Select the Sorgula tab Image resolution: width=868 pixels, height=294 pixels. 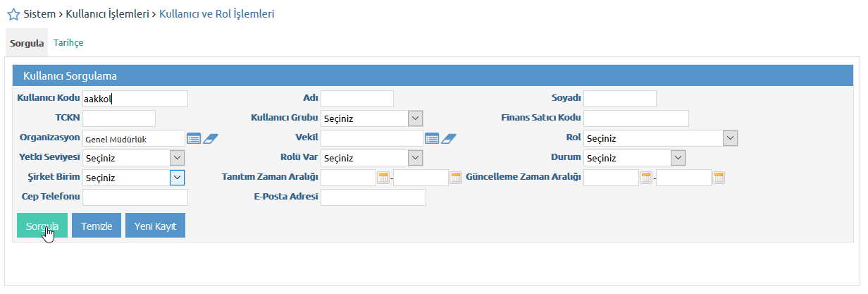pos(27,43)
